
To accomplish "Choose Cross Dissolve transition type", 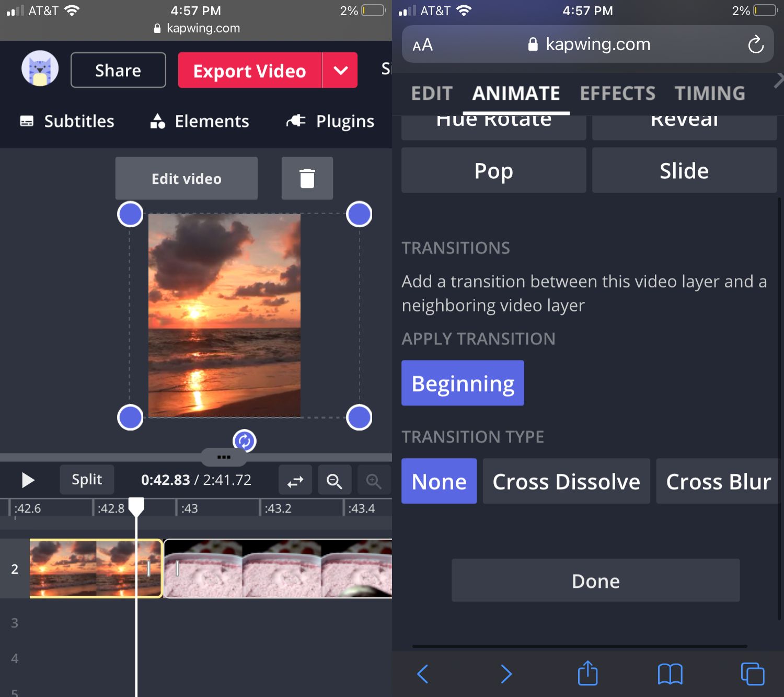I will coord(566,481).
